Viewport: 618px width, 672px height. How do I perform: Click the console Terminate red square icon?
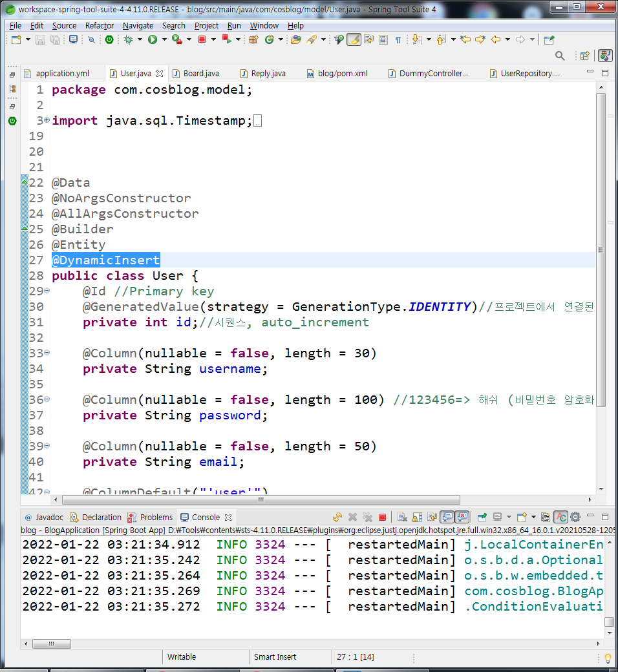pyautogui.click(x=382, y=518)
